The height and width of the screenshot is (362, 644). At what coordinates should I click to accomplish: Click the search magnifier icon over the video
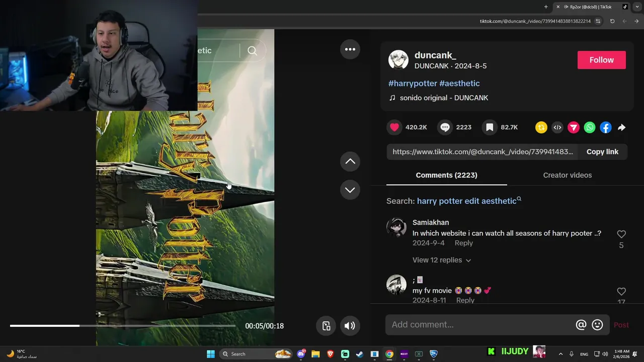coord(252,50)
